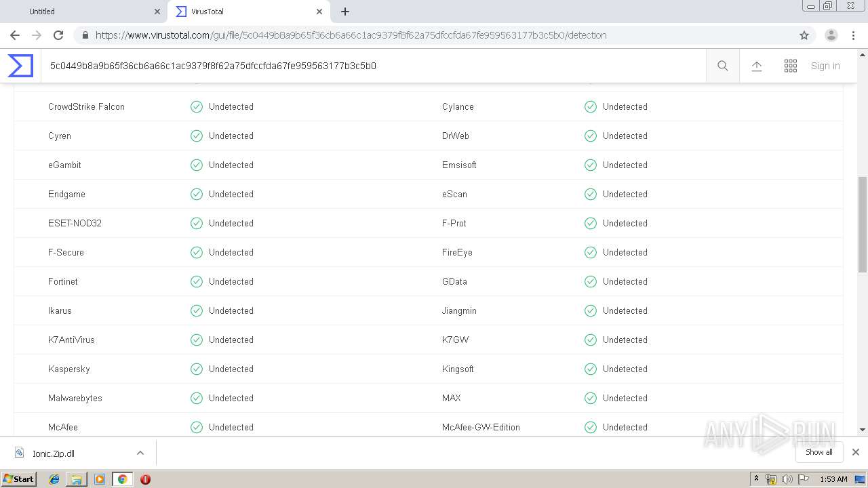
Task: Click the hash search input field
Action: point(373,66)
